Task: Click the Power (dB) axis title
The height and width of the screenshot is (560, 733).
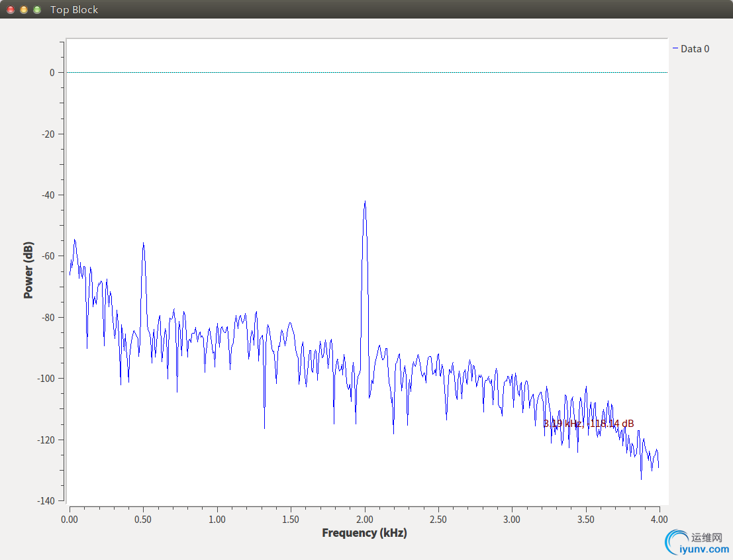Action: pos(28,270)
